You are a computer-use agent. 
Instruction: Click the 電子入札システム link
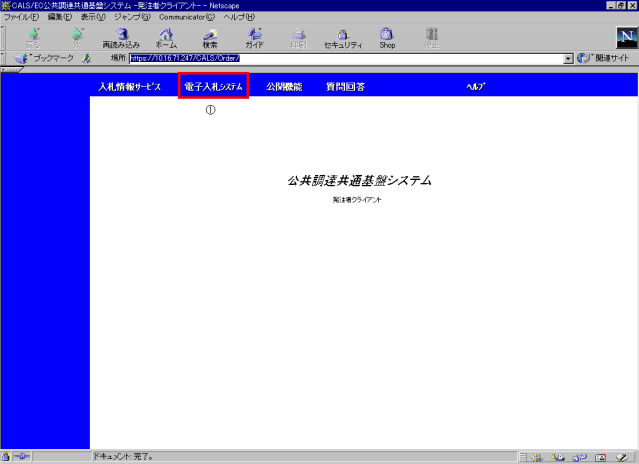click(213, 86)
